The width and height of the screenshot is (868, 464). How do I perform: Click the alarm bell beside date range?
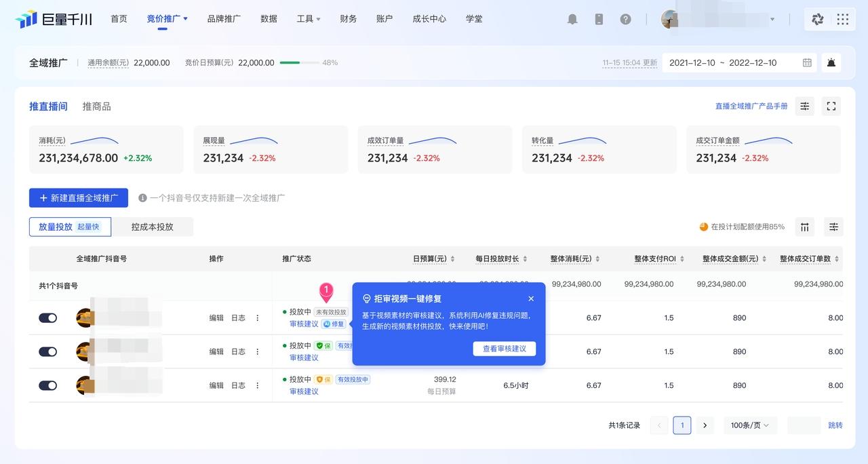pos(831,63)
